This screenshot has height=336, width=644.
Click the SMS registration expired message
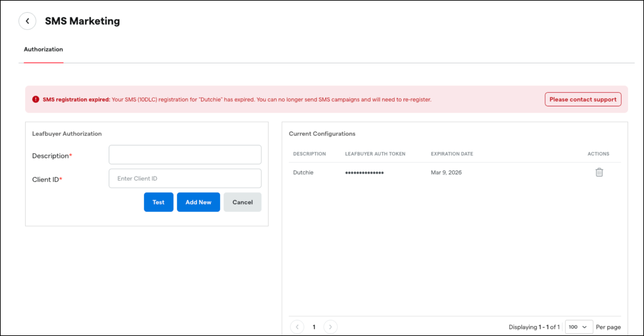(x=237, y=99)
